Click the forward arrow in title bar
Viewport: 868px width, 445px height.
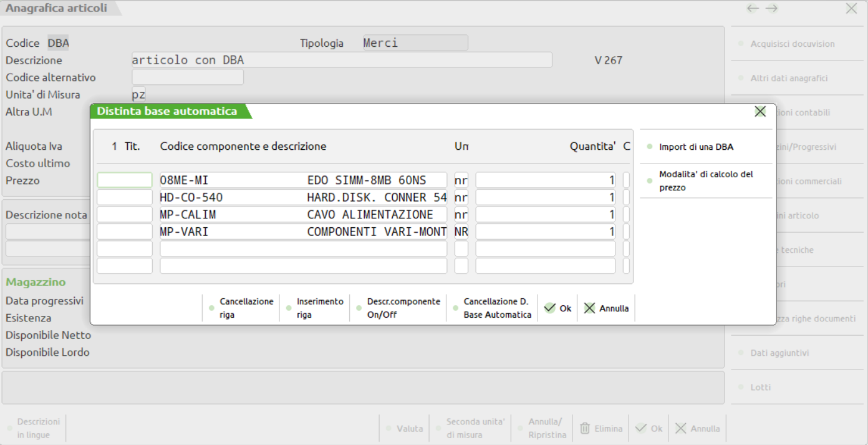[772, 8]
